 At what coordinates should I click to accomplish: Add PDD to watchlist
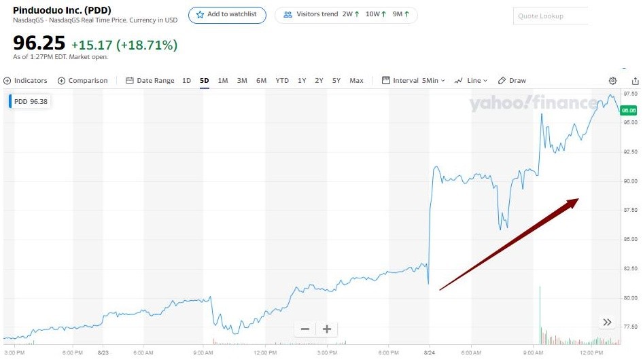click(x=227, y=14)
